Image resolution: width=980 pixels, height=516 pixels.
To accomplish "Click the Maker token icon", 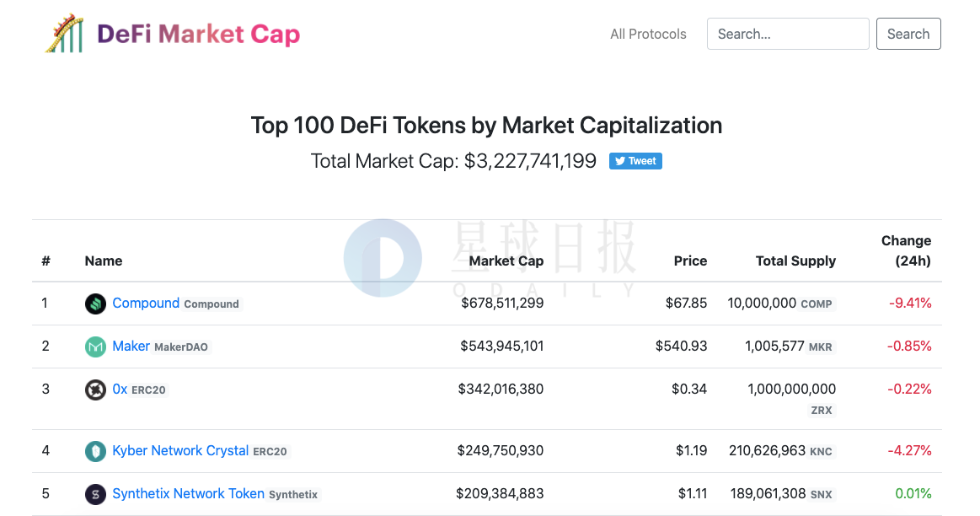I will pos(95,347).
